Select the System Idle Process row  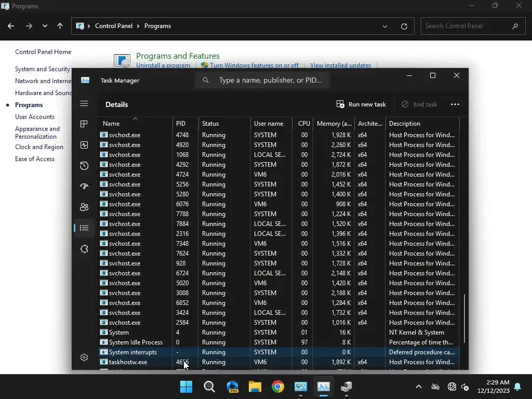279,342
